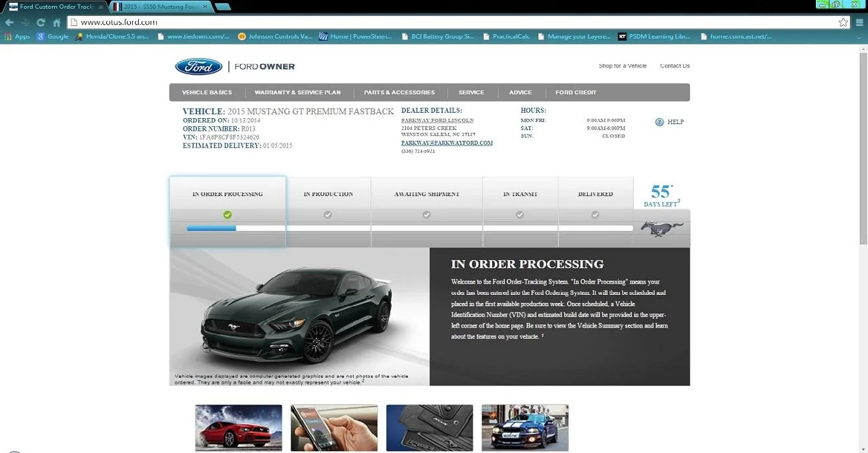Screen dimensions: 868x453
Task: Open a new browser tab
Action: click(223, 7)
